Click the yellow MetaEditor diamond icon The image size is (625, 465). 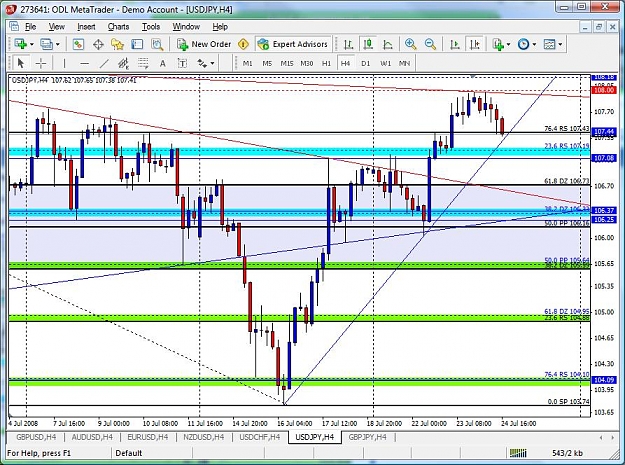tap(243, 44)
